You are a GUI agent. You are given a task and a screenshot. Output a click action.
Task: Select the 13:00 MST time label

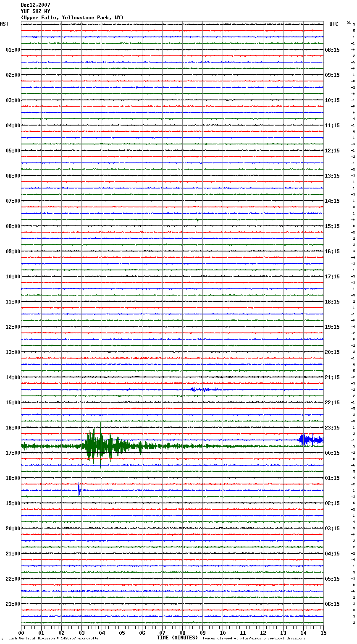coord(13,352)
